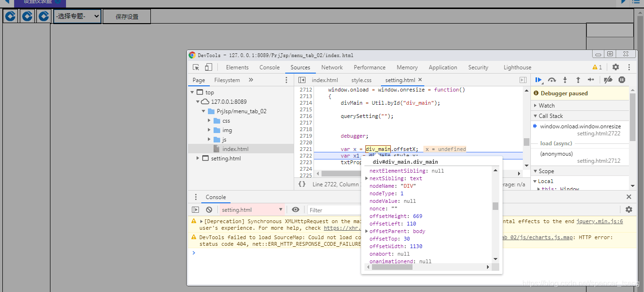Open DevTools settings gear

pos(615,67)
